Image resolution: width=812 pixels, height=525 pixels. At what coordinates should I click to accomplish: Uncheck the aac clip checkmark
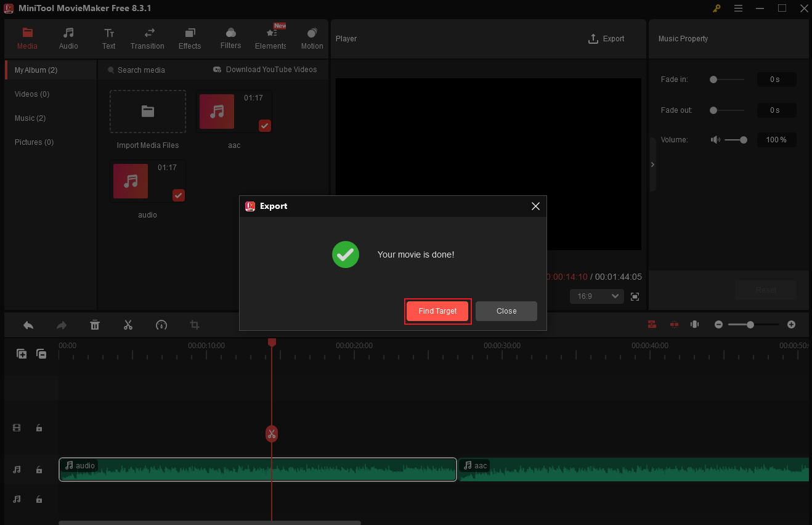[x=264, y=126]
